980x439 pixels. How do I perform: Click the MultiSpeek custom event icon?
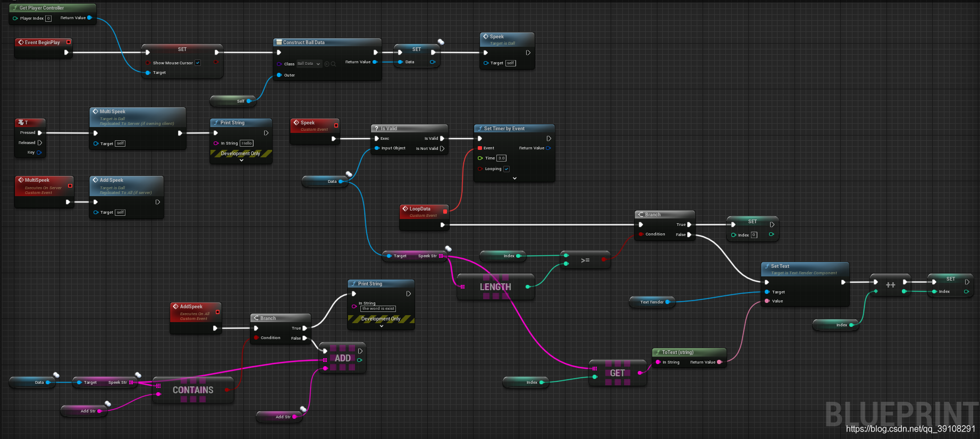click(21, 180)
